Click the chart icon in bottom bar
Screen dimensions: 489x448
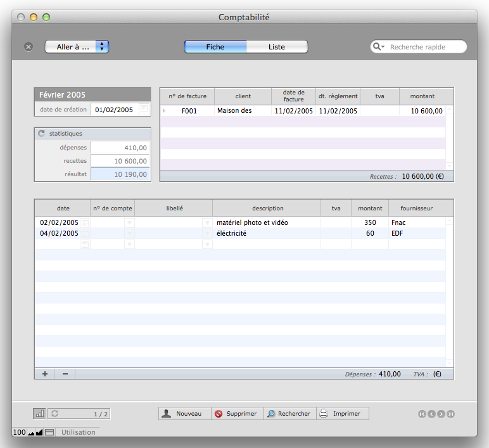(39, 414)
